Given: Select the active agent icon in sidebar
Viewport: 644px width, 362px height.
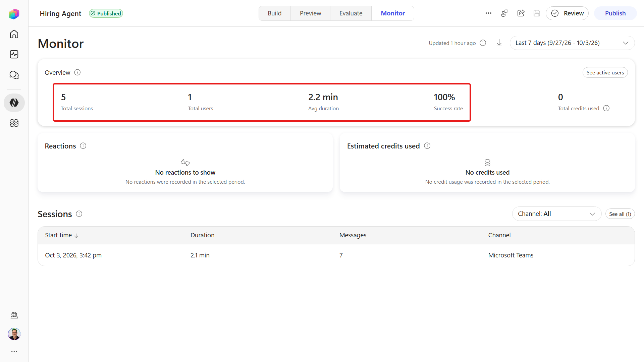Looking at the screenshot, I should point(14,103).
